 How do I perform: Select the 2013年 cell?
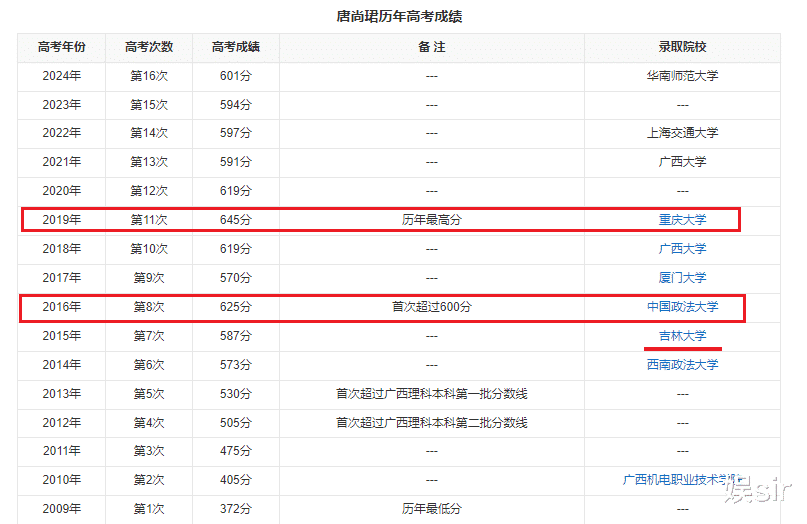click(x=62, y=394)
